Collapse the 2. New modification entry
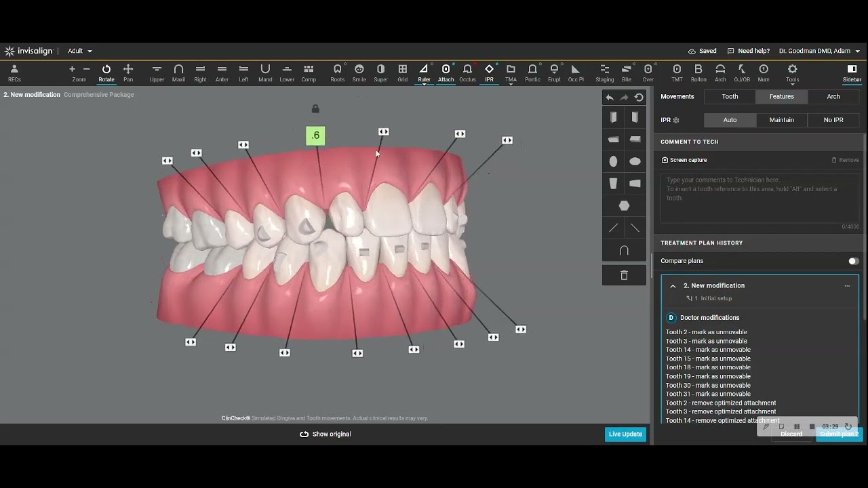The image size is (868, 488). pos(673,286)
